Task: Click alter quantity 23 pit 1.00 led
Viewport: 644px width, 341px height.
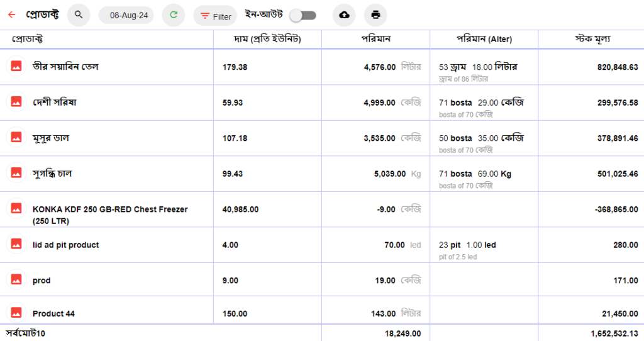Action: (467, 245)
